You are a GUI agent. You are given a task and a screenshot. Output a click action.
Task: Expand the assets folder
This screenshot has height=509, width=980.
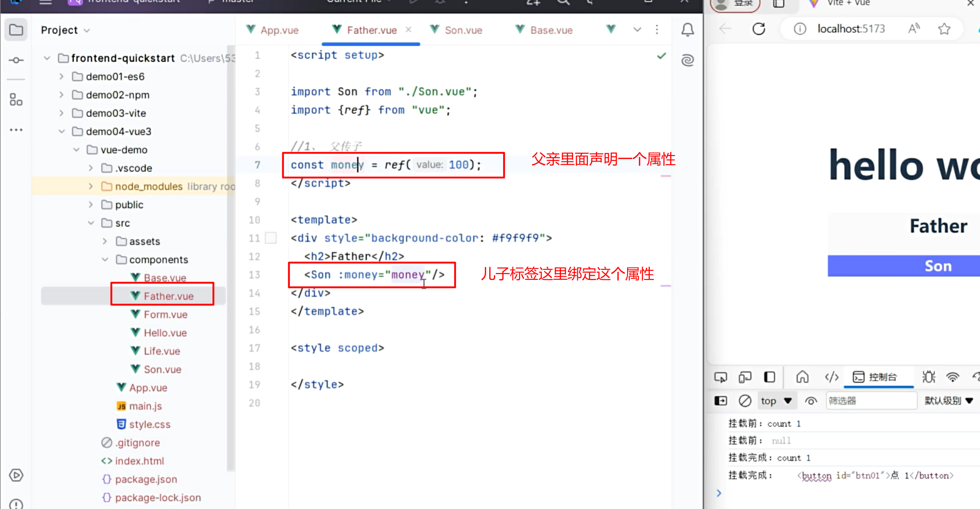pyautogui.click(x=105, y=241)
